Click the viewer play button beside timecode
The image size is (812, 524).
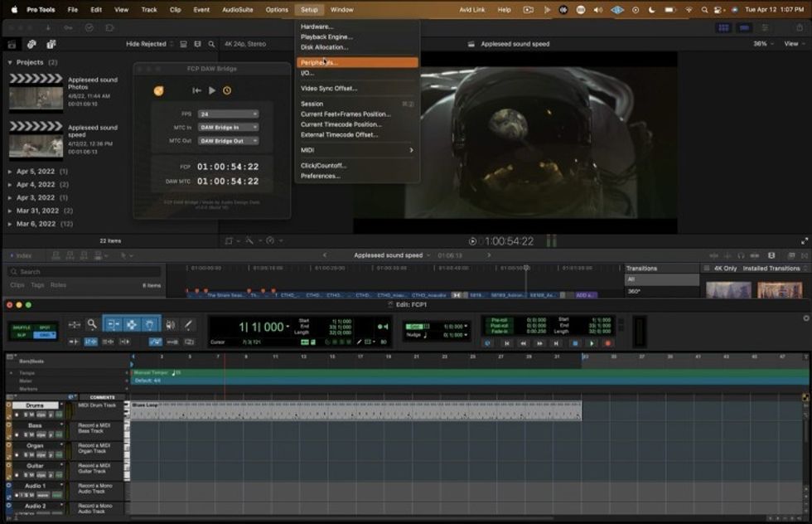[472, 241]
